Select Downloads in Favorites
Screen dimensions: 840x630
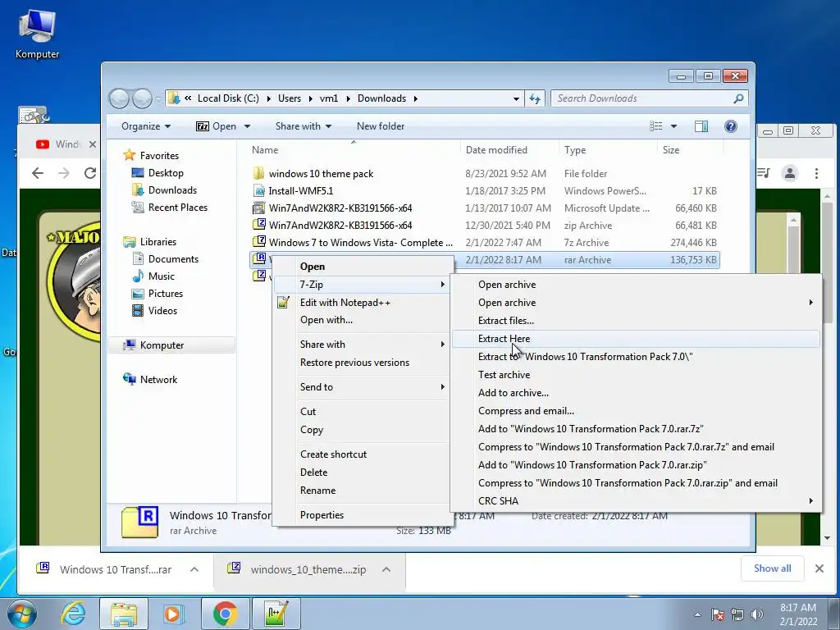[172, 190]
